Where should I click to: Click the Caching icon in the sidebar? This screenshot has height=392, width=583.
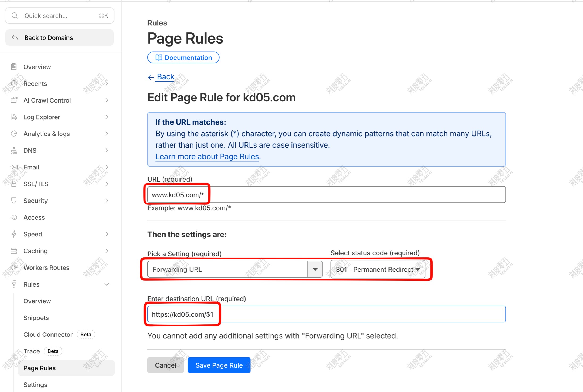point(14,250)
